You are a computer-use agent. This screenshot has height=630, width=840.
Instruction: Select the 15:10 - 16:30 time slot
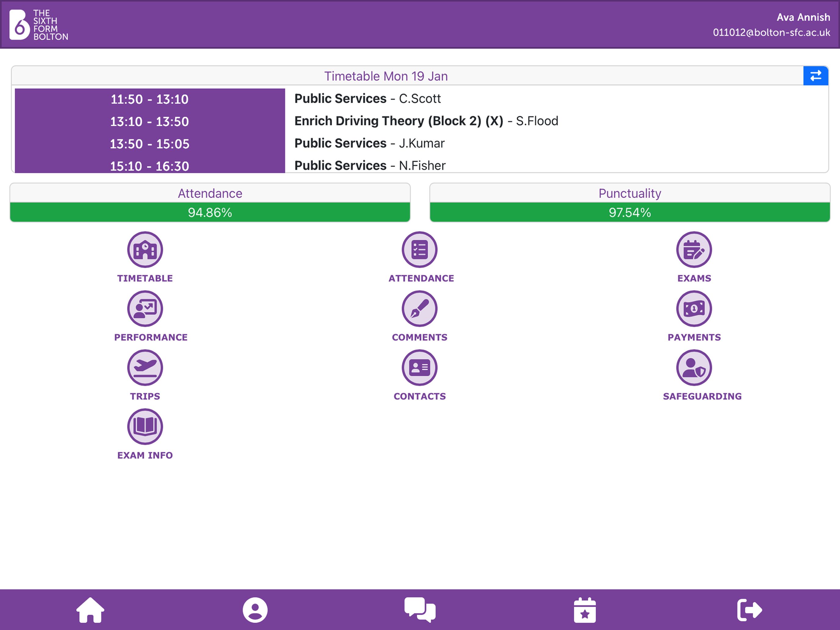(150, 166)
